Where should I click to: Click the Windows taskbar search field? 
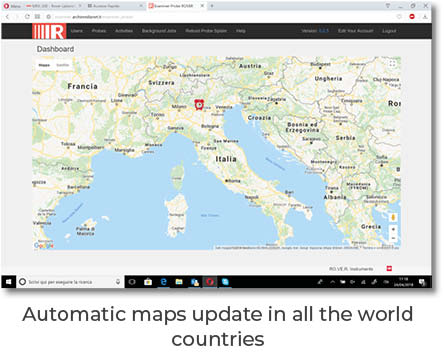click(70, 282)
